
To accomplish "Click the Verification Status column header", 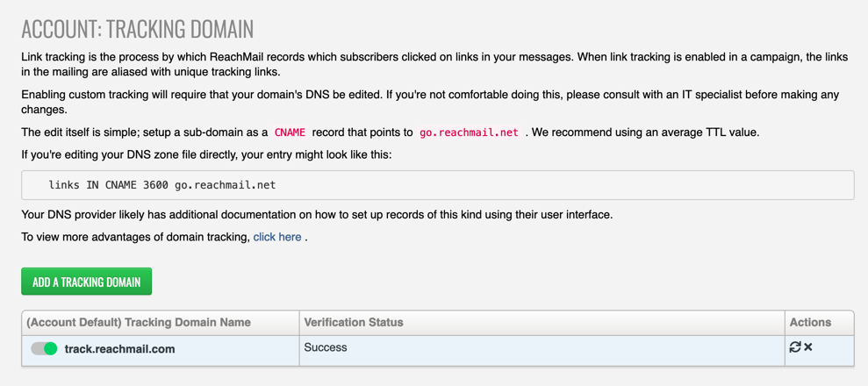I will (542, 323).
